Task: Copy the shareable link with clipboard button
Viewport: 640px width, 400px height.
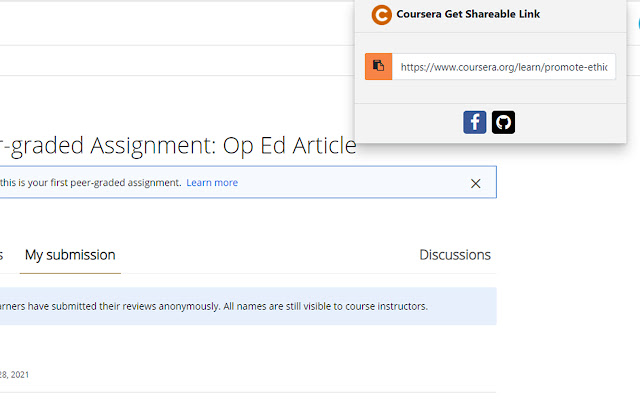Action: click(378, 66)
